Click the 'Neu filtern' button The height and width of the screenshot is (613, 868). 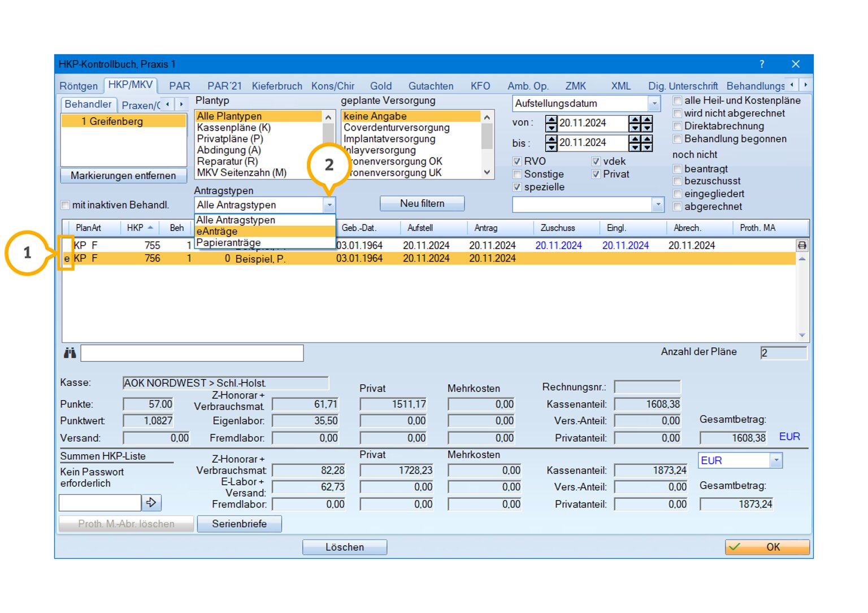pyautogui.click(x=422, y=203)
